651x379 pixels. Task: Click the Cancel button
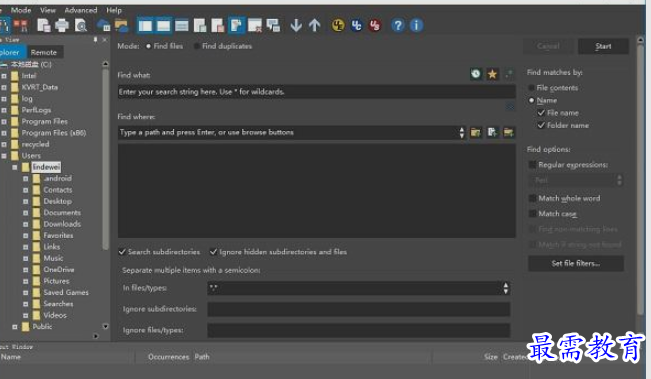pos(548,46)
